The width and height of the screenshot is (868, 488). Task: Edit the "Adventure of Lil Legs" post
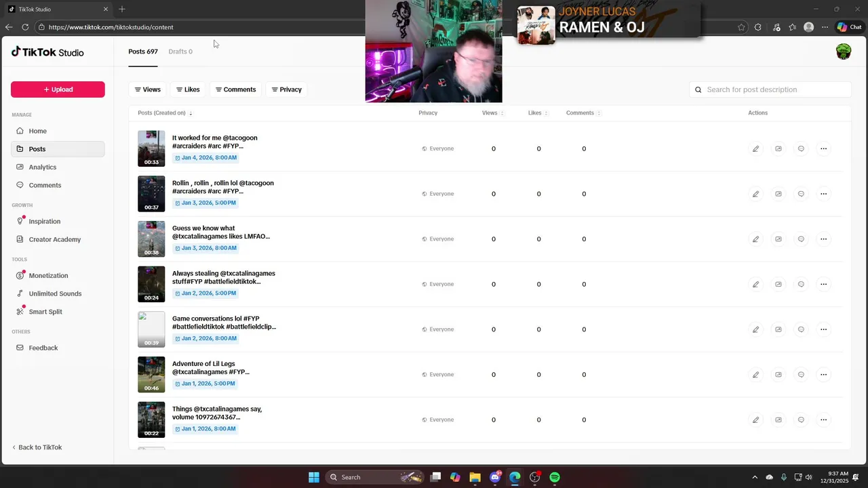click(755, 375)
